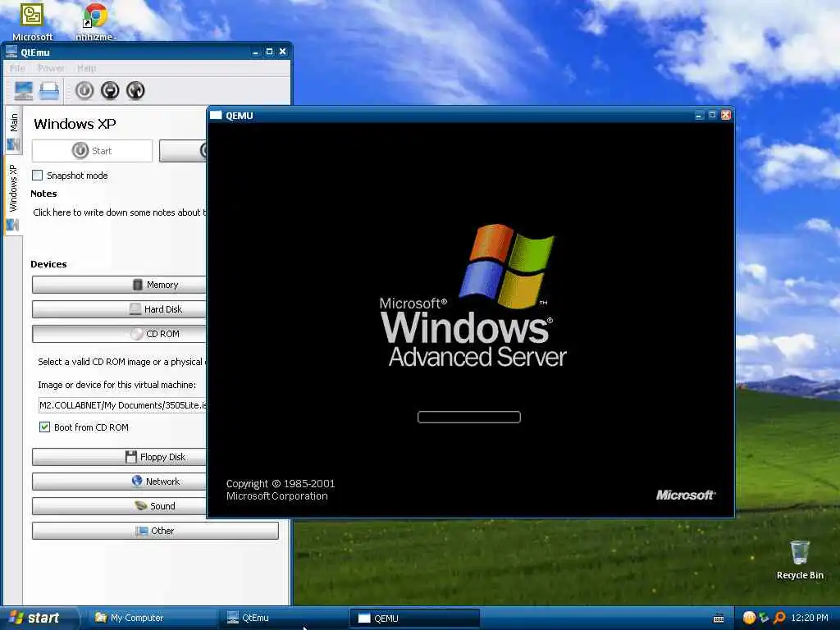Switch to QEMU taskbar button
The image size is (840, 630).
[414, 618]
